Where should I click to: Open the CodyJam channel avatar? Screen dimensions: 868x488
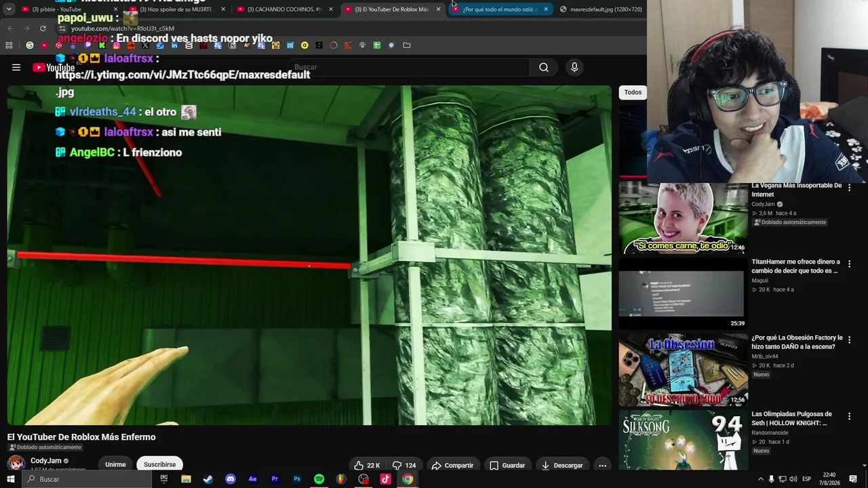(x=16, y=464)
